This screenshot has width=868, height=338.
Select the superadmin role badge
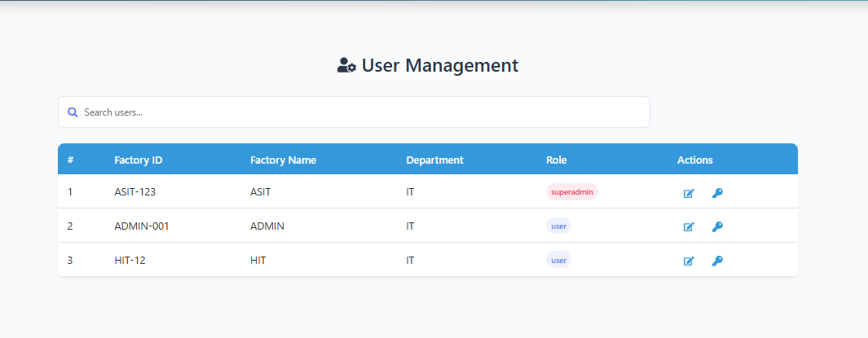pos(572,192)
